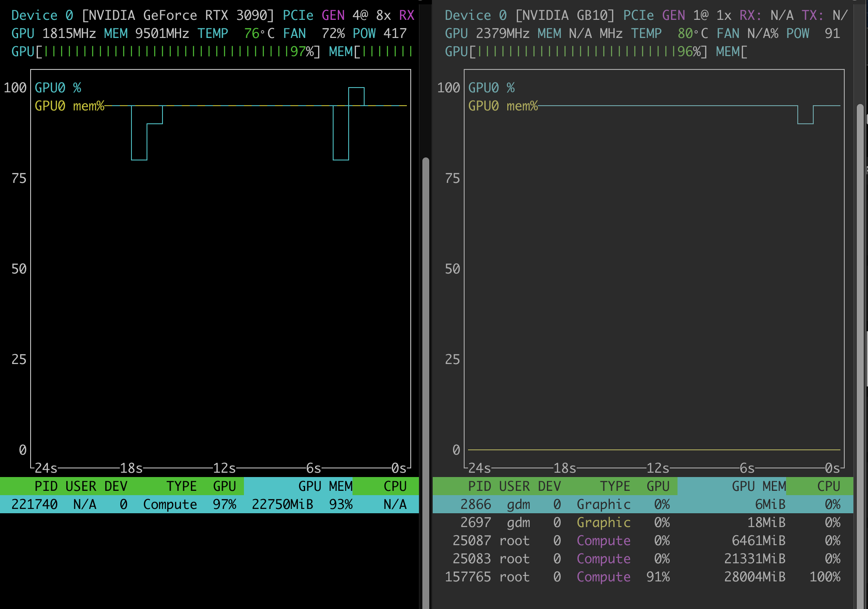Click the 28004MiB memory value

(755, 577)
